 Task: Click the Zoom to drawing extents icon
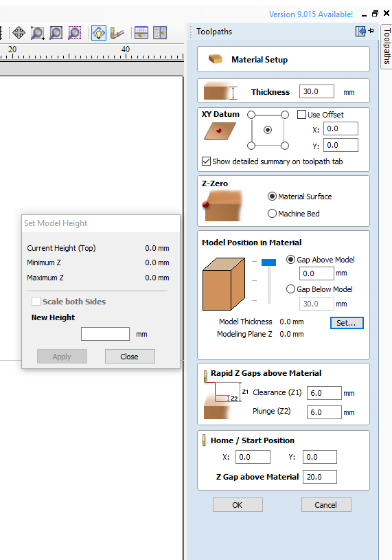(56, 33)
